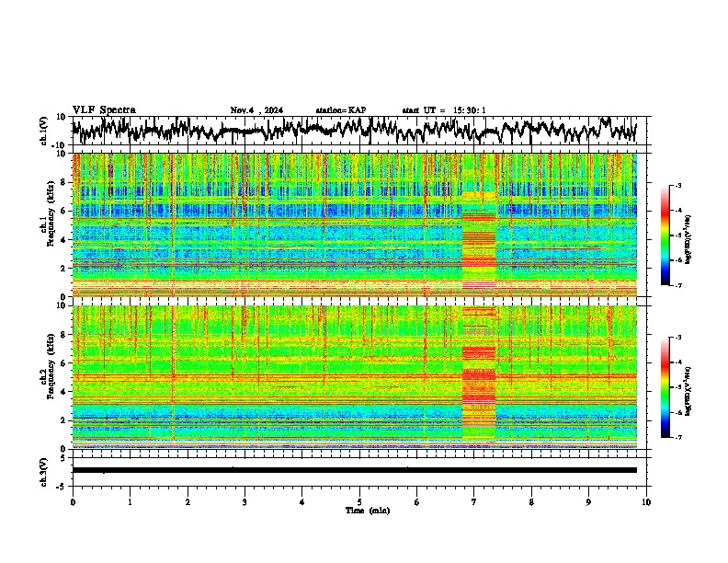Viewport: 728px width, 563px height.
Task: Click the ch.1 spectrogram color scale bar
Action: point(665,236)
